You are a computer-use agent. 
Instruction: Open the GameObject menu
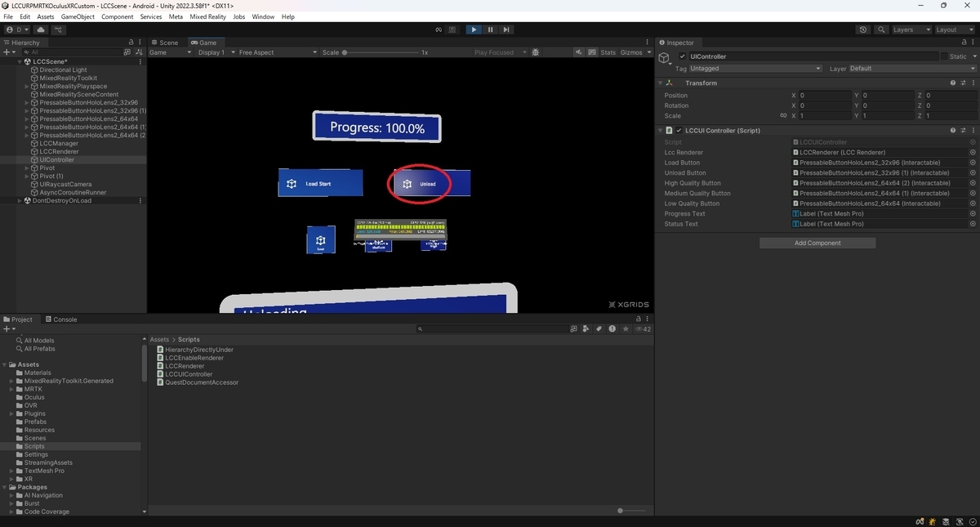[78, 16]
